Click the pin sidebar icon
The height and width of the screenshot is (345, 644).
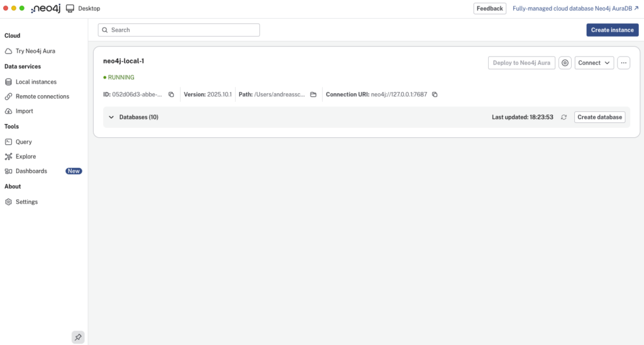78,337
